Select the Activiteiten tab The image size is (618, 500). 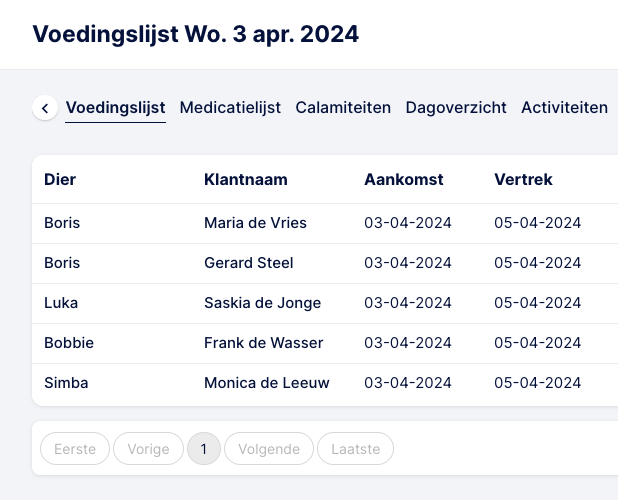[x=564, y=108]
